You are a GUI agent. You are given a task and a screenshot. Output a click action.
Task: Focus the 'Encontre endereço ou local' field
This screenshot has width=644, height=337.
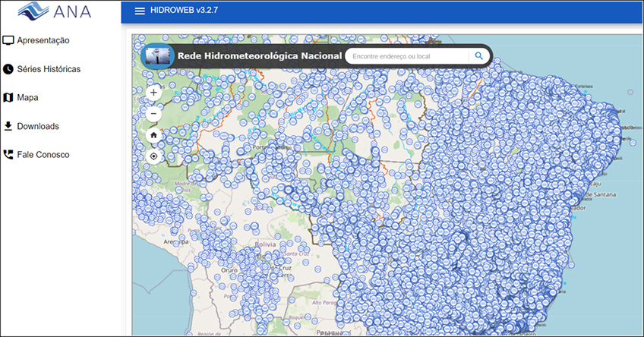coord(408,56)
